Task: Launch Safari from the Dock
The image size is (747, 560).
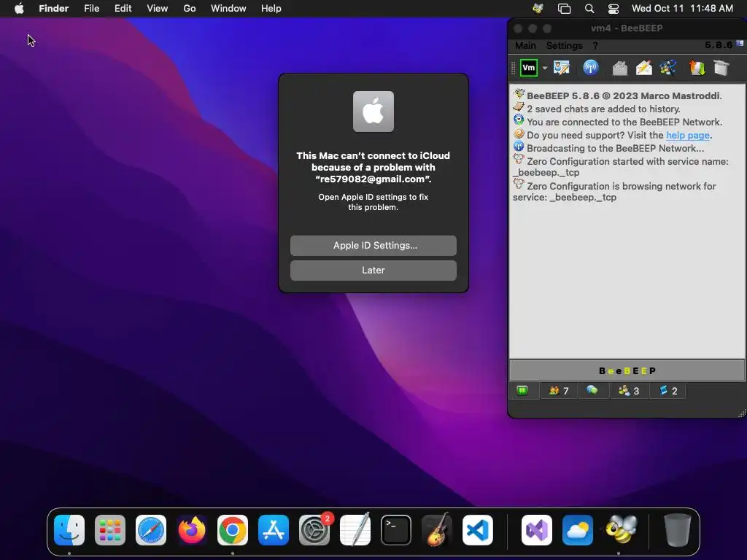Action: (151, 529)
